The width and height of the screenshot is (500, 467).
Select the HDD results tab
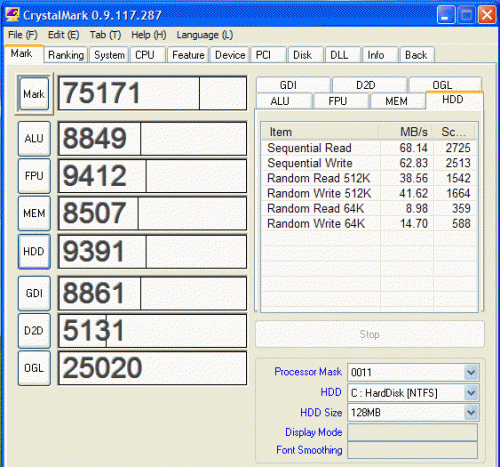454,100
